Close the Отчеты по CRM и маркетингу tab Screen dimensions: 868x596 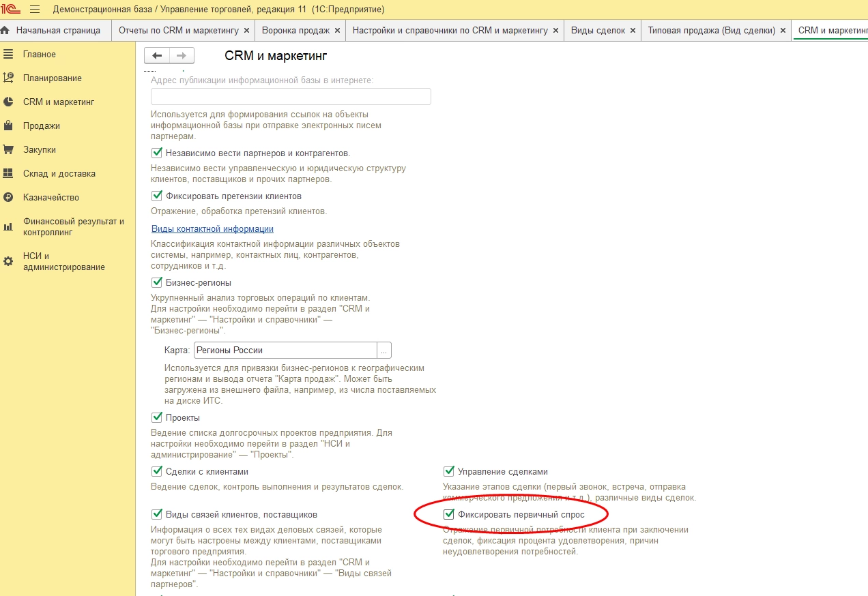[x=246, y=31]
